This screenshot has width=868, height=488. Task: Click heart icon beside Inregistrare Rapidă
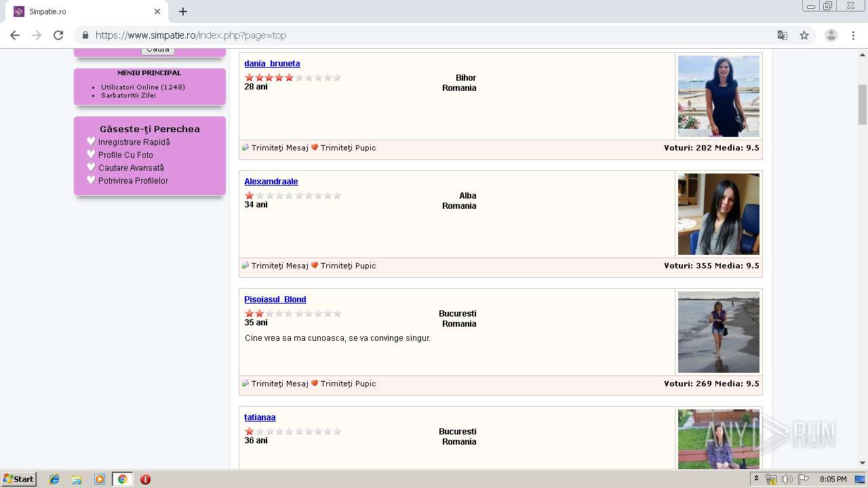(x=91, y=142)
